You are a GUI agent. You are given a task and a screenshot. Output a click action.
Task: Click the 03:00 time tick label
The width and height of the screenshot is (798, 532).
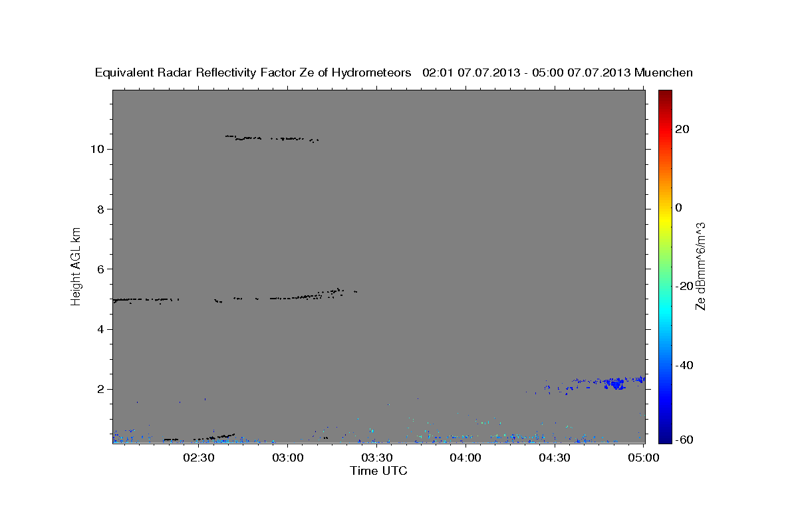coord(287,458)
